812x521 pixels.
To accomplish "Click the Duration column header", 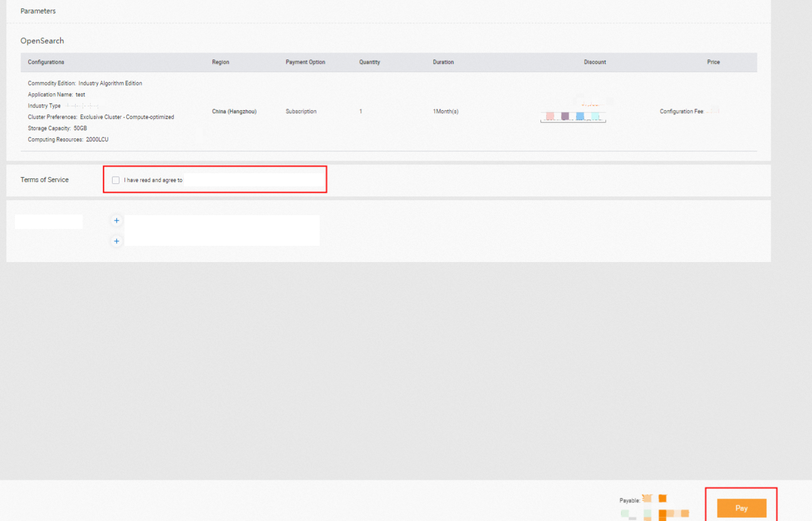I will 443,62.
